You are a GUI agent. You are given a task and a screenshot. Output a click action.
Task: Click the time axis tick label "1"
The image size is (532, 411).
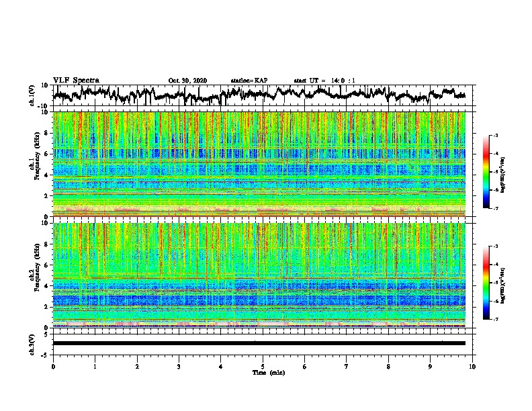[95, 367]
